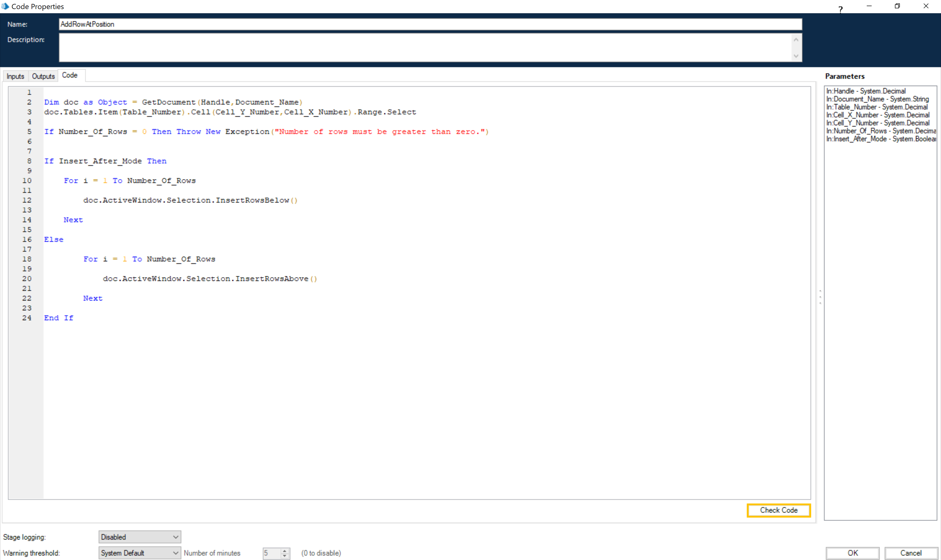Click the number of minutes field
941x560 pixels.
[272, 553]
